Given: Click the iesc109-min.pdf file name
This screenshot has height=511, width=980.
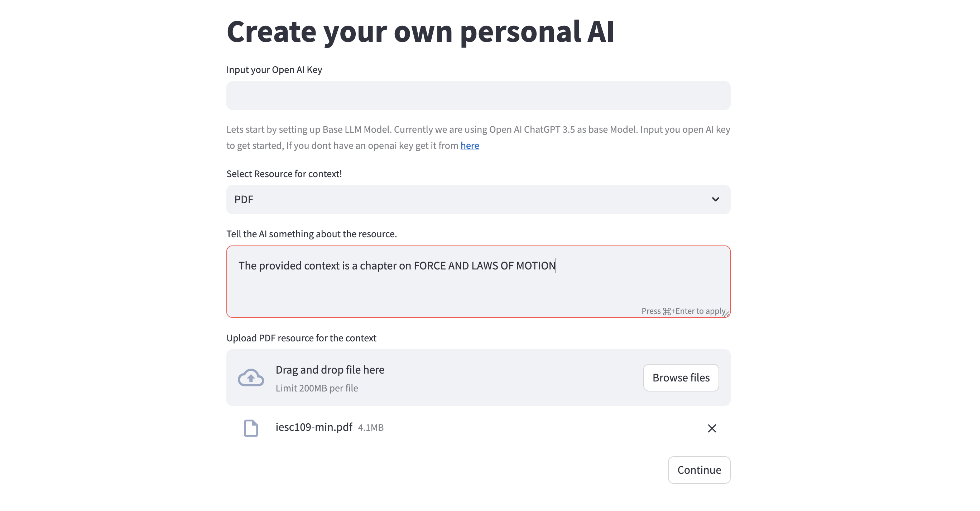Looking at the screenshot, I should click(x=314, y=427).
